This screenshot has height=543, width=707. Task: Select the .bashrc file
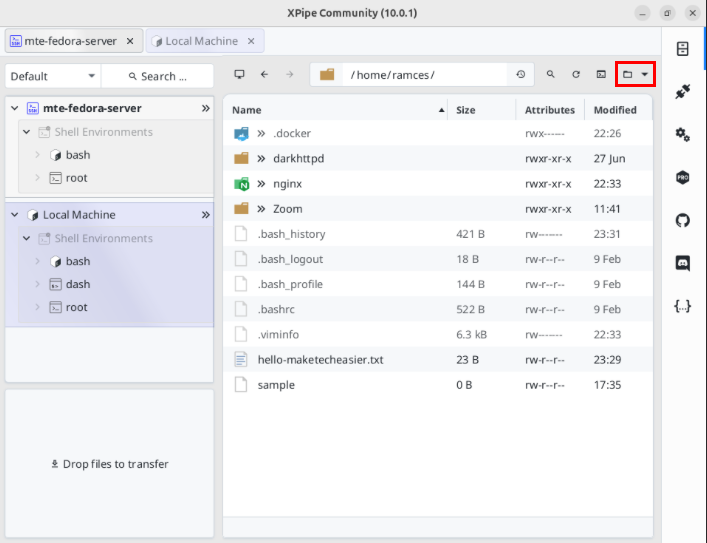tap(437, 309)
